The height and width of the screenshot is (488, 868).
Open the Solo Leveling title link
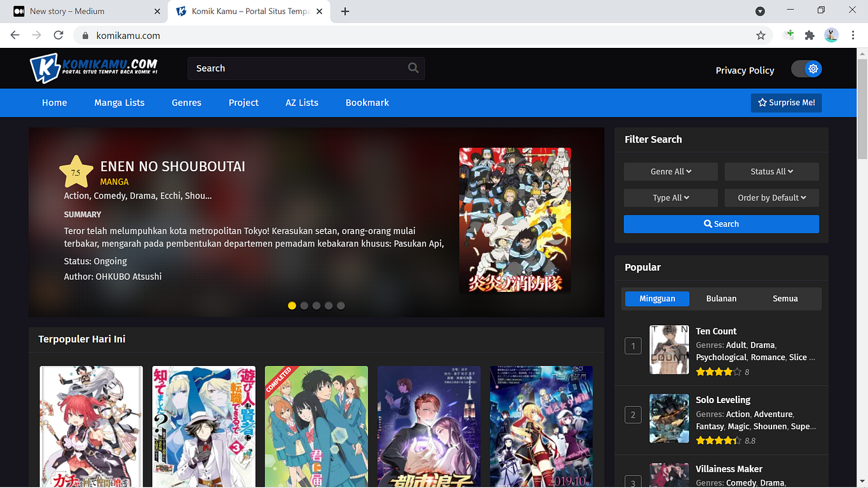(723, 400)
